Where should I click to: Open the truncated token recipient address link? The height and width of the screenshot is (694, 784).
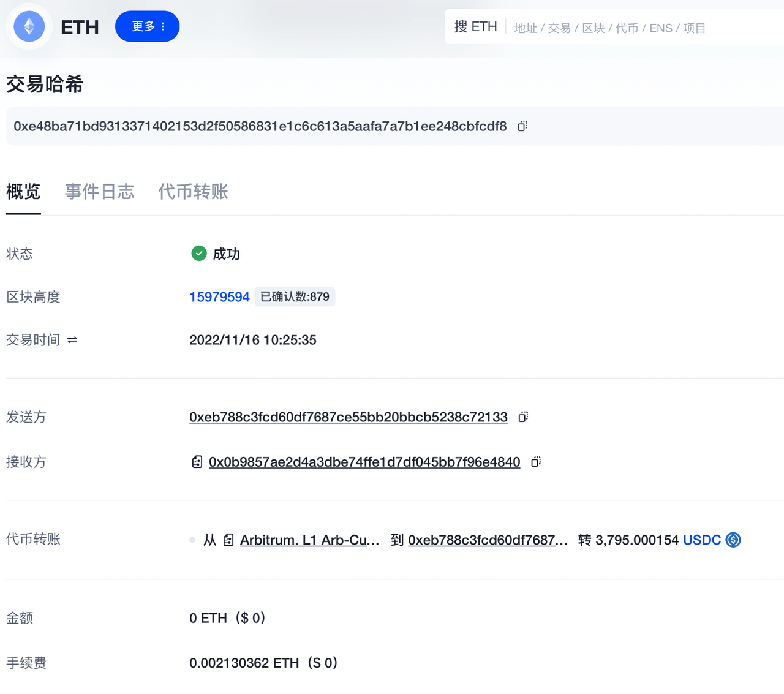[x=488, y=540]
